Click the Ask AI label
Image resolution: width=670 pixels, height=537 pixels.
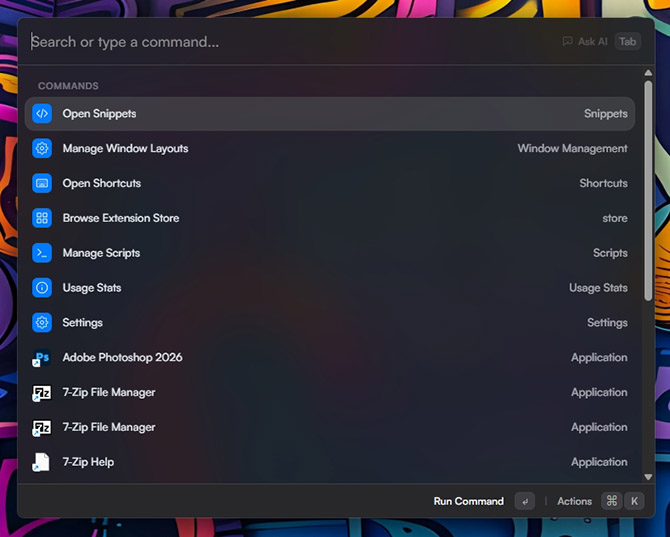tap(592, 41)
